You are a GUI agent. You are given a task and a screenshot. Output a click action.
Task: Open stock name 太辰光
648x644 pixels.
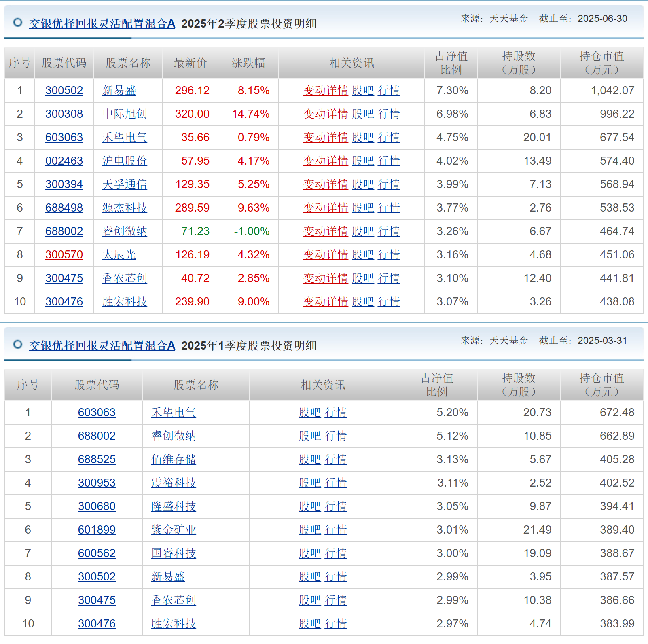[119, 255]
